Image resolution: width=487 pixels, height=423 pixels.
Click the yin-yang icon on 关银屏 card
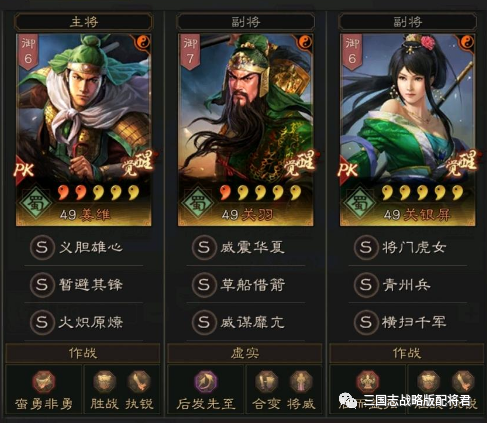click(467, 42)
